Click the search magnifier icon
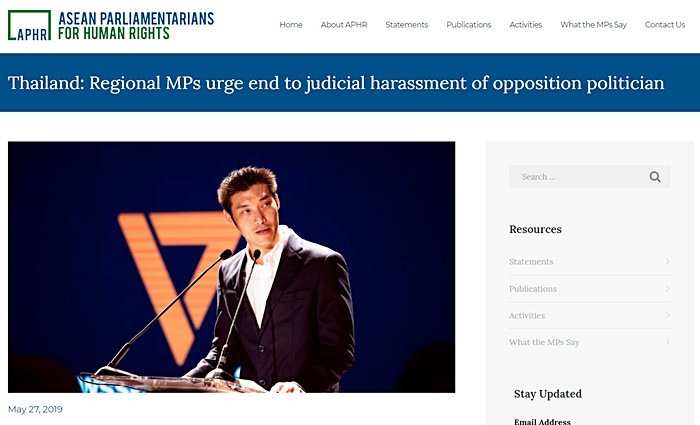 pos(655,177)
